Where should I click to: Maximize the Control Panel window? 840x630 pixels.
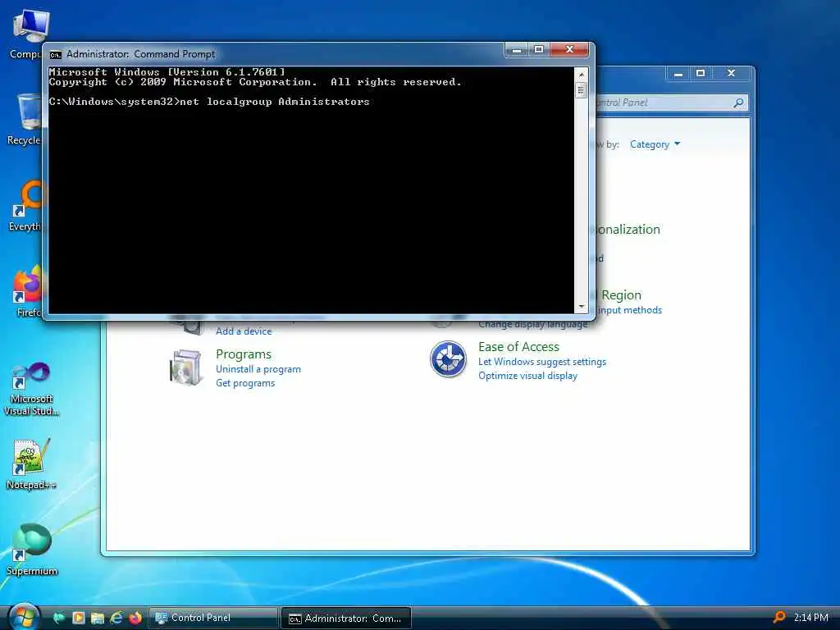tap(701, 73)
